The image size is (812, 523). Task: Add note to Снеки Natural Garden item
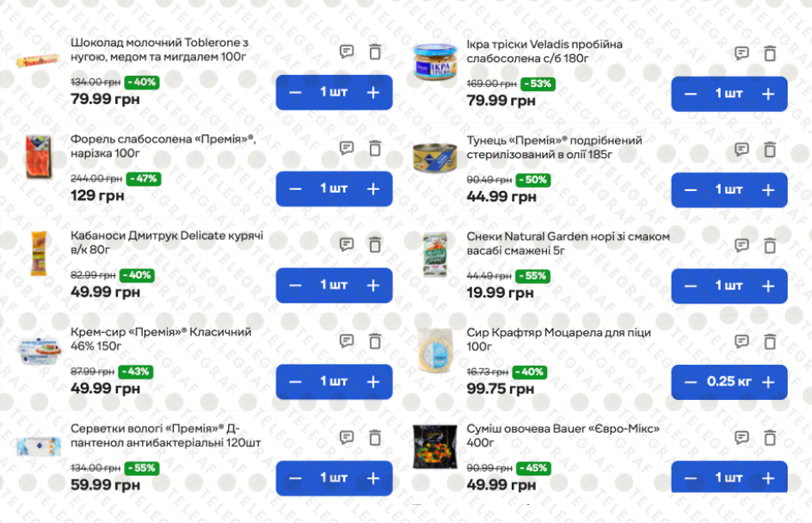[741, 246]
